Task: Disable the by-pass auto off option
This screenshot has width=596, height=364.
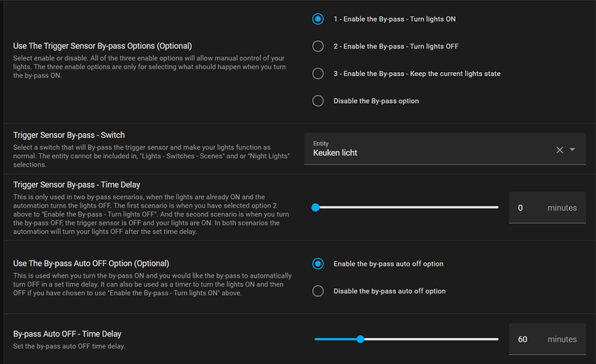Action: tap(318, 291)
